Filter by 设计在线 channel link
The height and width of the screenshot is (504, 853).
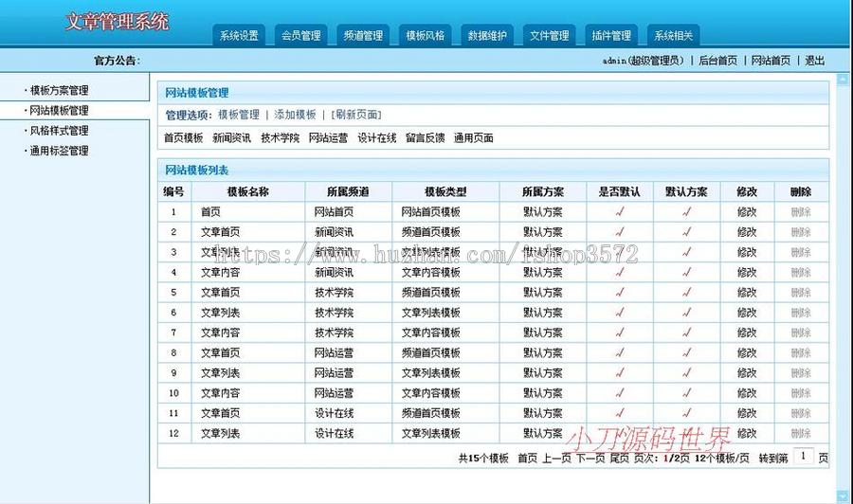pos(376,138)
